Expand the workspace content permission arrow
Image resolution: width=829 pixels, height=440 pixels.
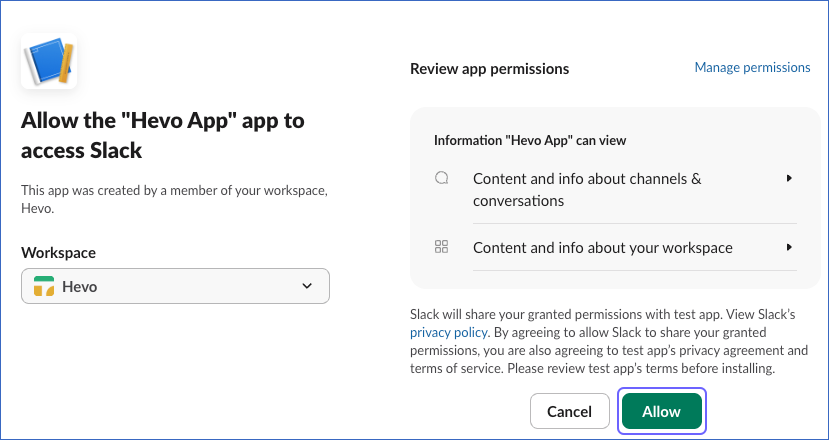[789, 247]
